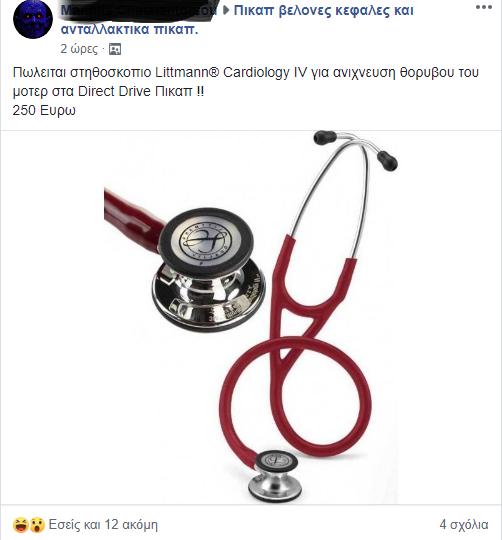Click the wow reaction emoji

[x=37, y=525]
